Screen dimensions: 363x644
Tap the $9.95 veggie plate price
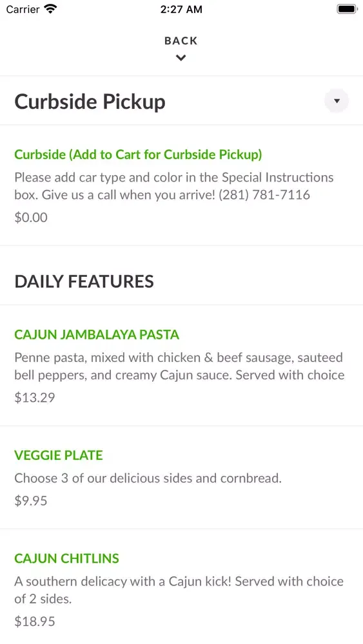(31, 500)
